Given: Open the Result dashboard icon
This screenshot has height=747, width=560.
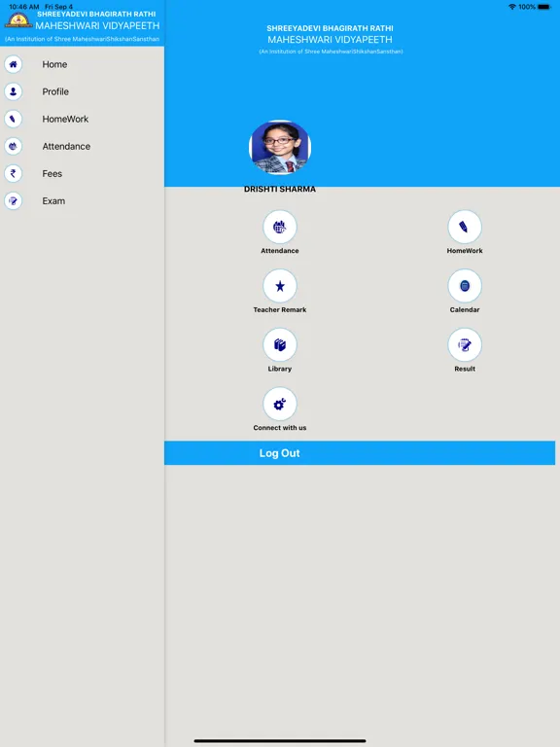Looking at the screenshot, I should (465, 345).
